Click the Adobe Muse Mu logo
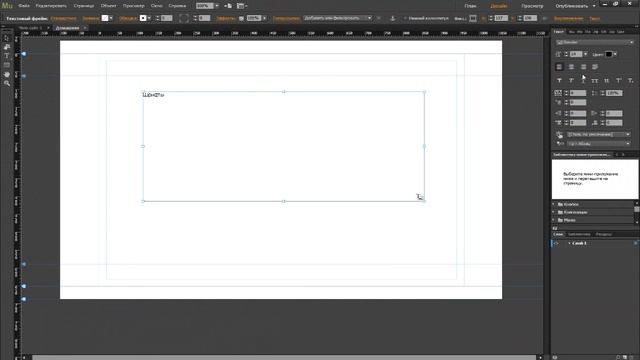 point(7,6)
